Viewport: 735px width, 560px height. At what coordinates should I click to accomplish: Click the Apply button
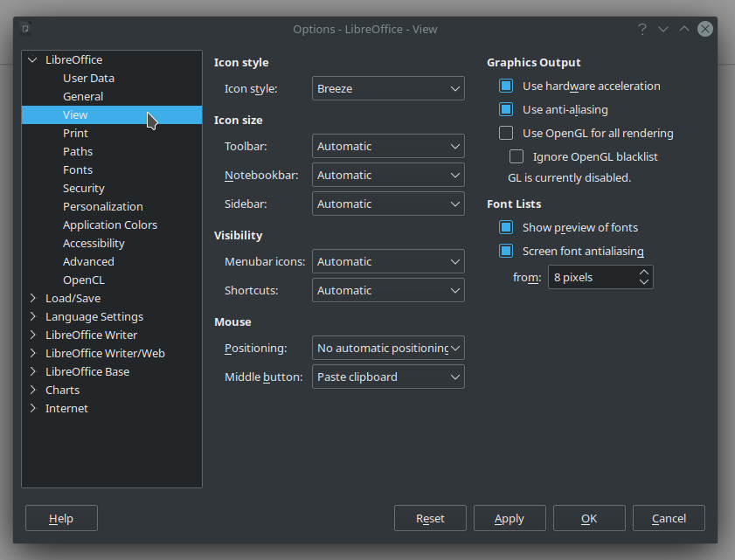pyautogui.click(x=510, y=518)
